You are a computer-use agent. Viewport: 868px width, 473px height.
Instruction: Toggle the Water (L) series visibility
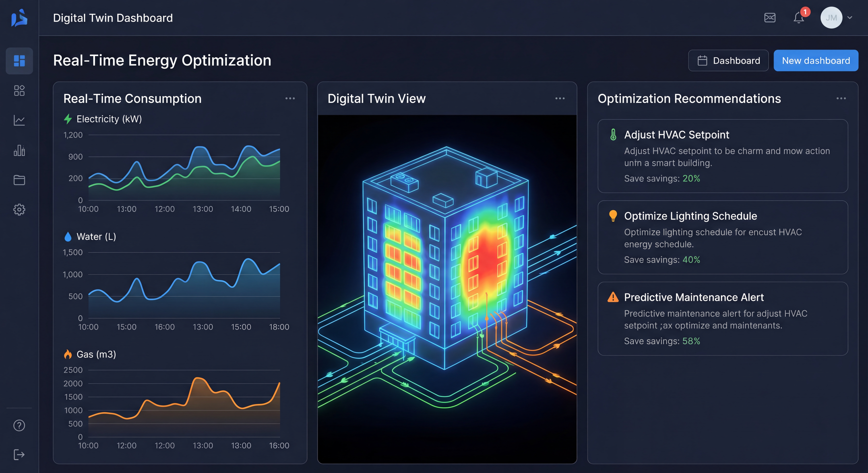click(89, 236)
